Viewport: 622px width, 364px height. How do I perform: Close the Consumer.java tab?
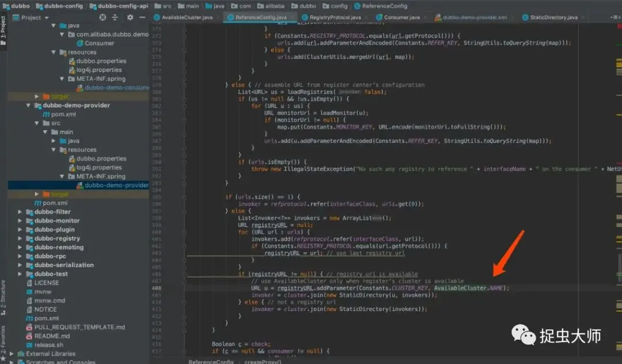click(x=425, y=17)
